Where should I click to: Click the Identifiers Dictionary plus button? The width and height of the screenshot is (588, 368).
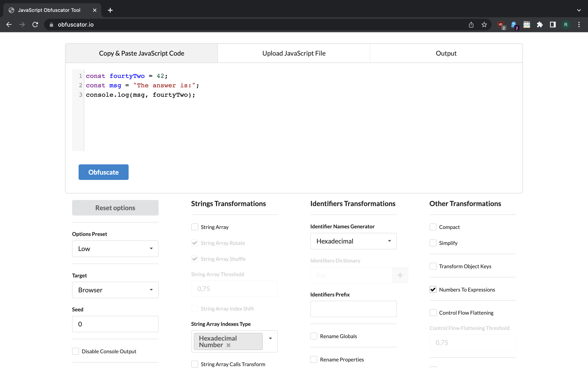point(400,275)
